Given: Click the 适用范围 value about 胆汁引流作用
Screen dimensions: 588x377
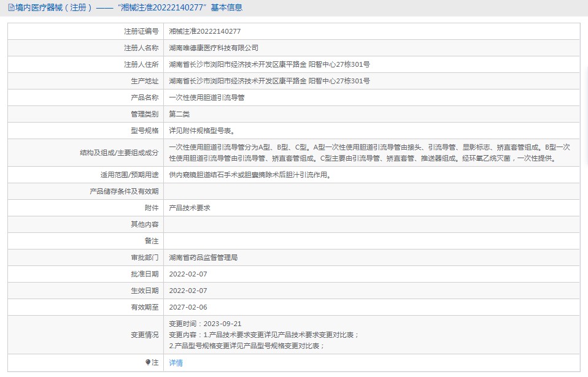Looking at the screenshot, I should tap(250, 175).
